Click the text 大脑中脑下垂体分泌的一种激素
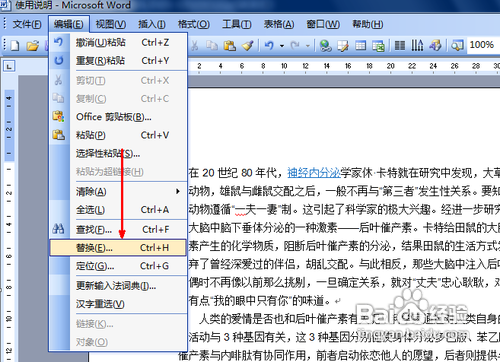This screenshot has height=362, width=500. 263,228
